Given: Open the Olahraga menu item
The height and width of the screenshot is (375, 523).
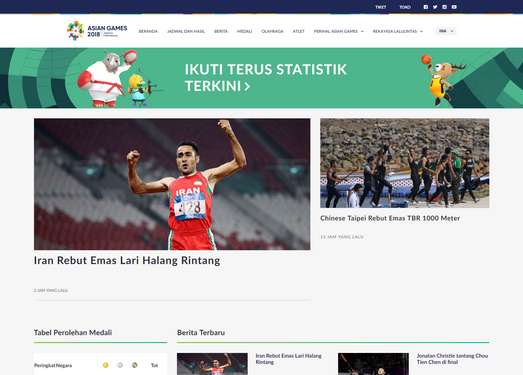Looking at the screenshot, I should (272, 31).
